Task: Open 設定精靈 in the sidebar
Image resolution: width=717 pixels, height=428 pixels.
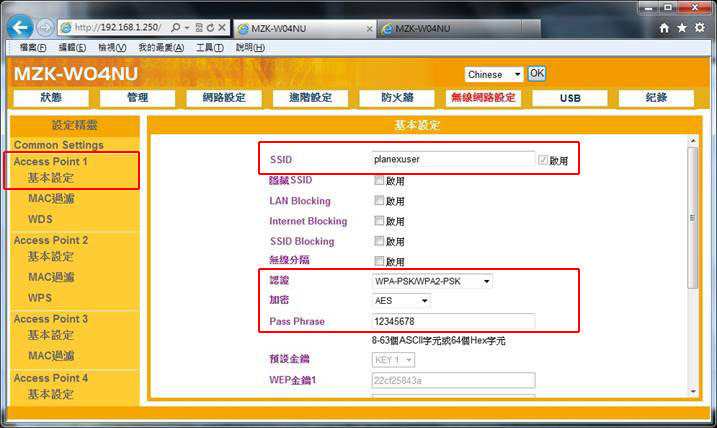Action: tap(75, 125)
